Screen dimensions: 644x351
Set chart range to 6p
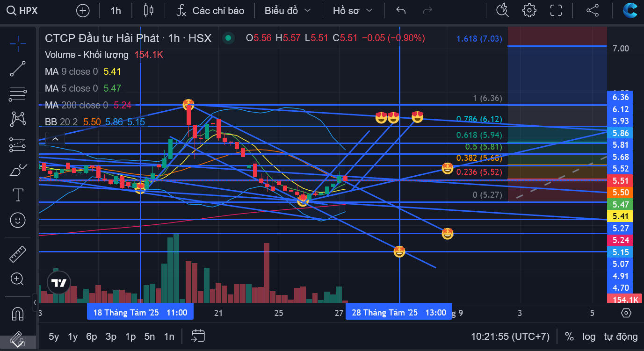pyautogui.click(x=92, y=337)
